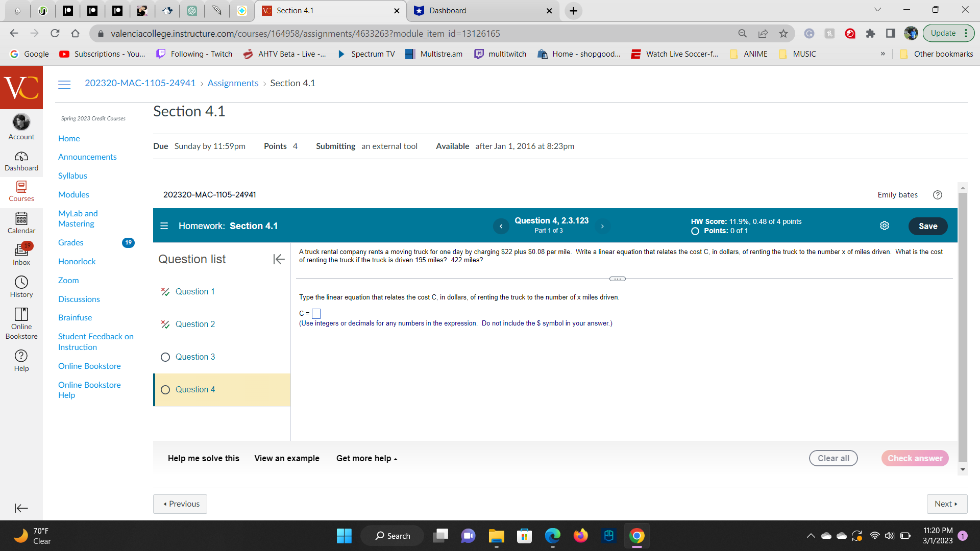Open the Grades course menu item
980x551 pixels.
click(70, 242)
